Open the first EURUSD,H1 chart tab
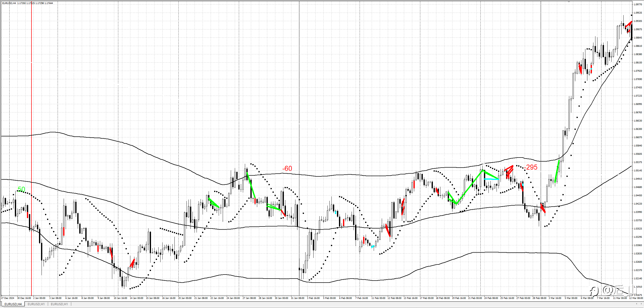This screenshot has height=308, width=644. click(x=36, y=304)
